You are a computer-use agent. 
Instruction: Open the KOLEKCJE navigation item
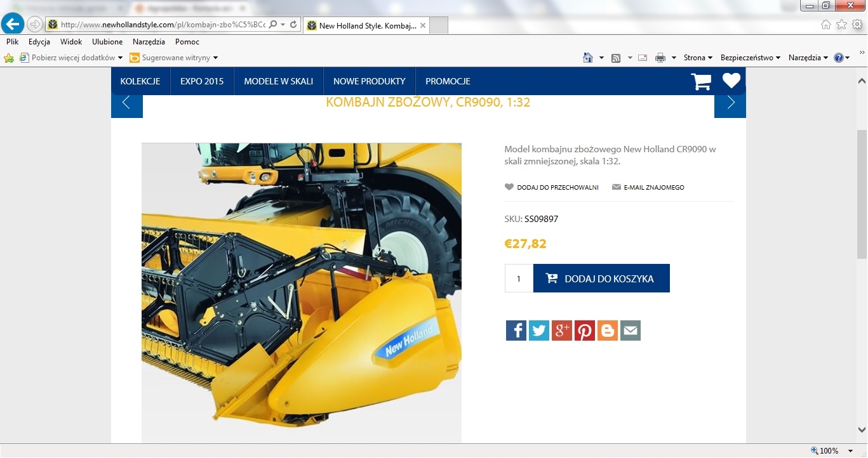[140, 81]
